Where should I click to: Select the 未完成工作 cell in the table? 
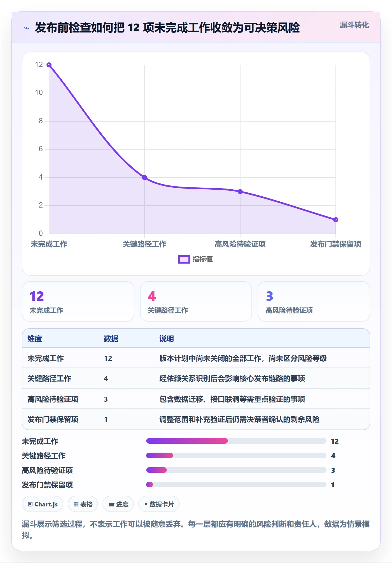(x=46, y=359)
